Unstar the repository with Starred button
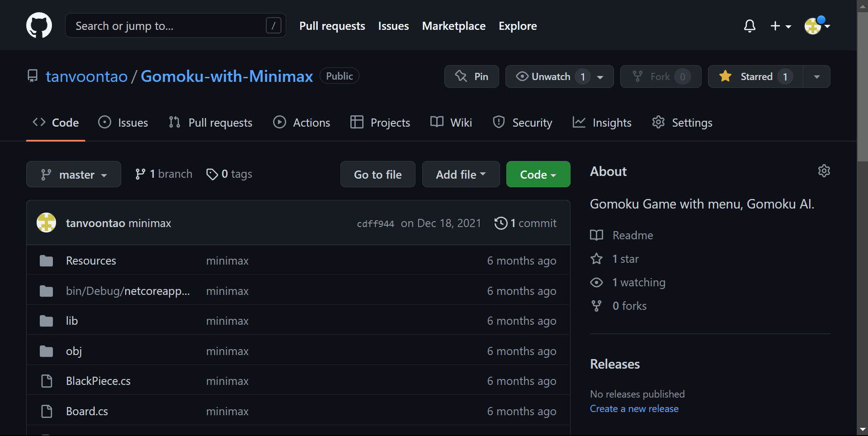868x436 pixels. tap(755, 76)
